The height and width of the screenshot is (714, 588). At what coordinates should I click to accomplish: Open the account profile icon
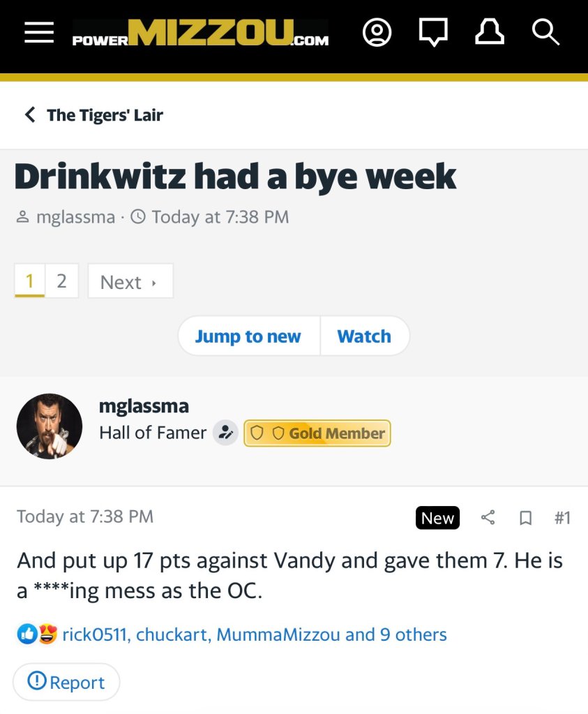coord(377,33)
